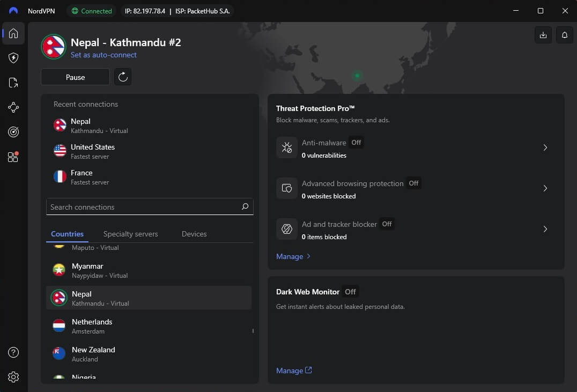
Task: Open the help question mark icon
Action: point(13,352)
